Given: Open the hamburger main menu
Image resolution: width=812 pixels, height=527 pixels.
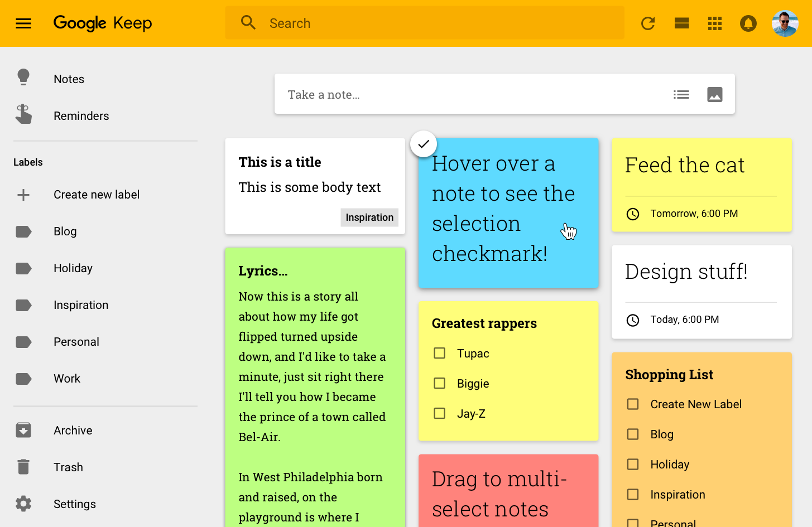Looking at the screenshot, I should [x=23, y=23].
